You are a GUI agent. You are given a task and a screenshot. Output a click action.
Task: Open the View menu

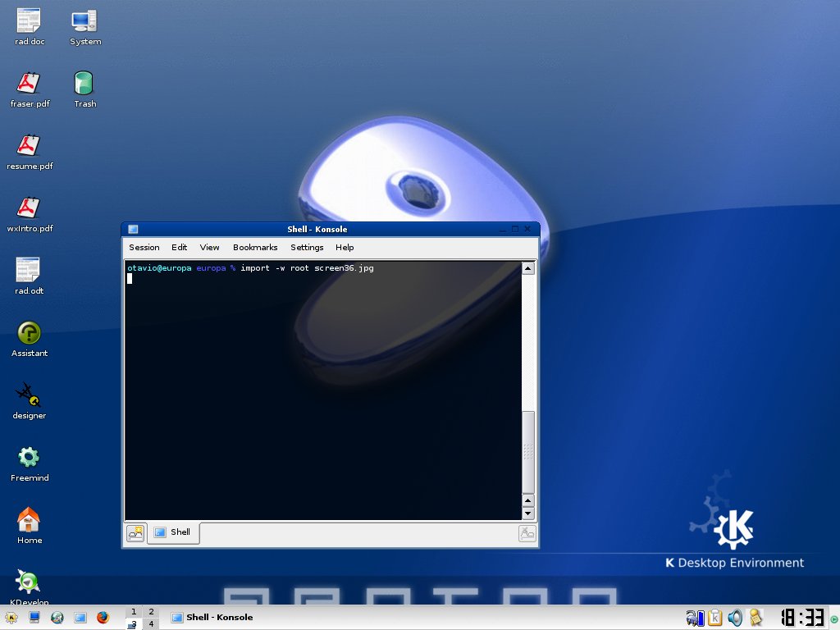click(209, 247)
